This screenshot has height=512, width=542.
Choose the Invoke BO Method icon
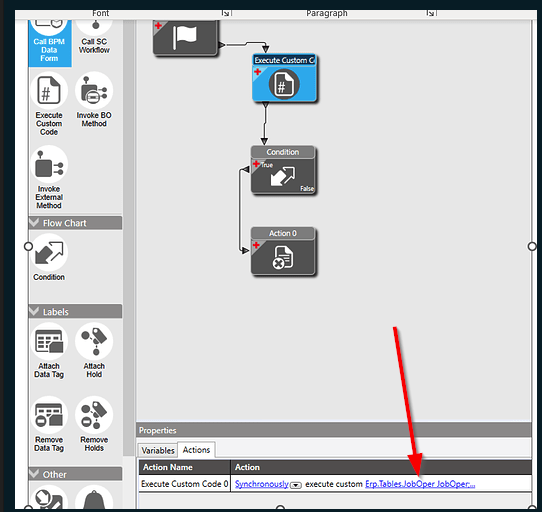(x=94, y=91)
